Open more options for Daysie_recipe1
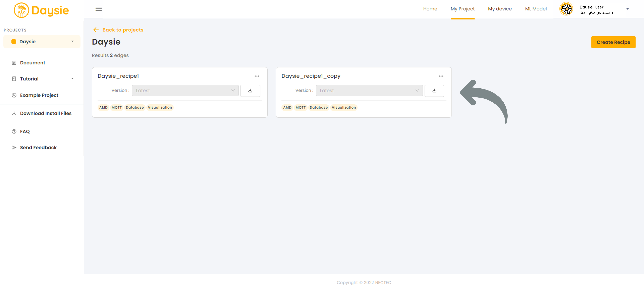644x291 pixels. [257, 76]
